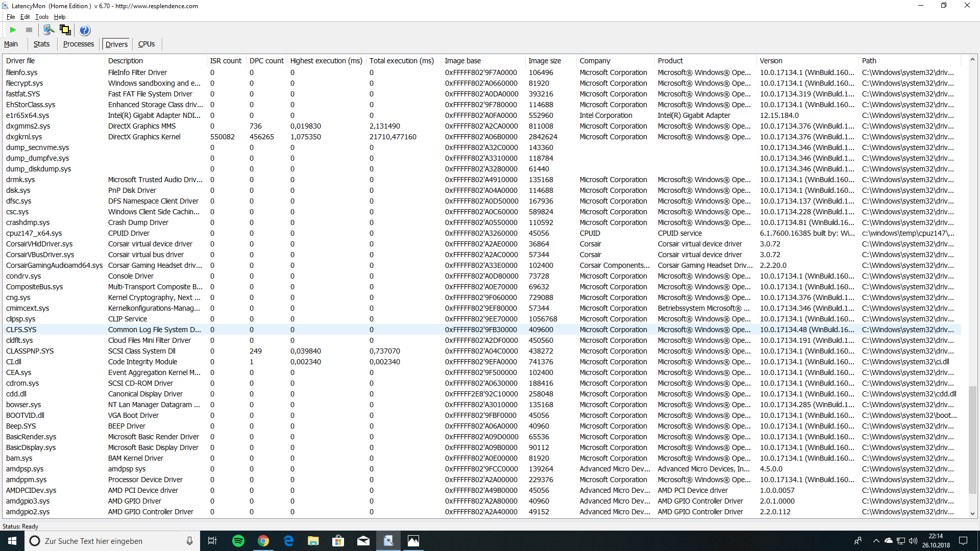The height and width of the screenshot is (551, 980).
Task: Open the Tools menu
Action: (x=42, y=17)
